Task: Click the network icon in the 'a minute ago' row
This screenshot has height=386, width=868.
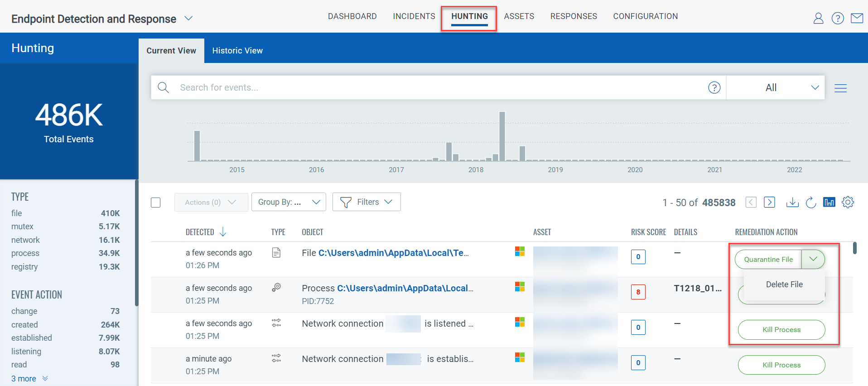Action: (276, 358)
